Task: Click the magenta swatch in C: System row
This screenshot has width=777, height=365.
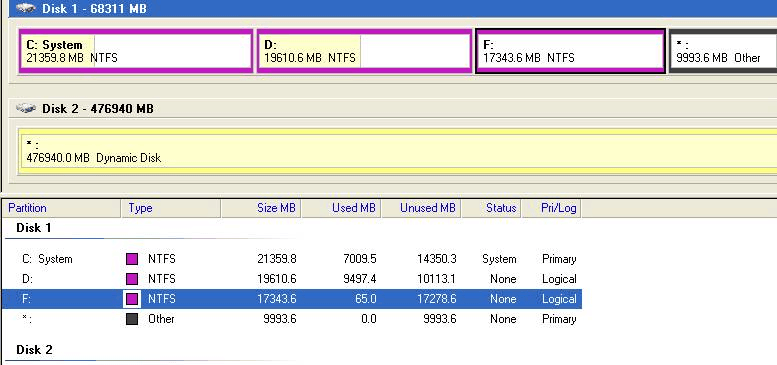Action: [x=132, y=259]
